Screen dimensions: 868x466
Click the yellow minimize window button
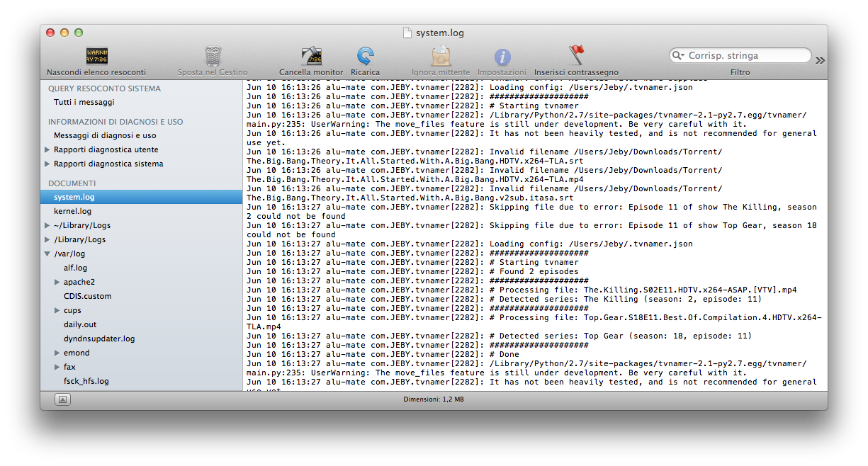coord(64,33)
